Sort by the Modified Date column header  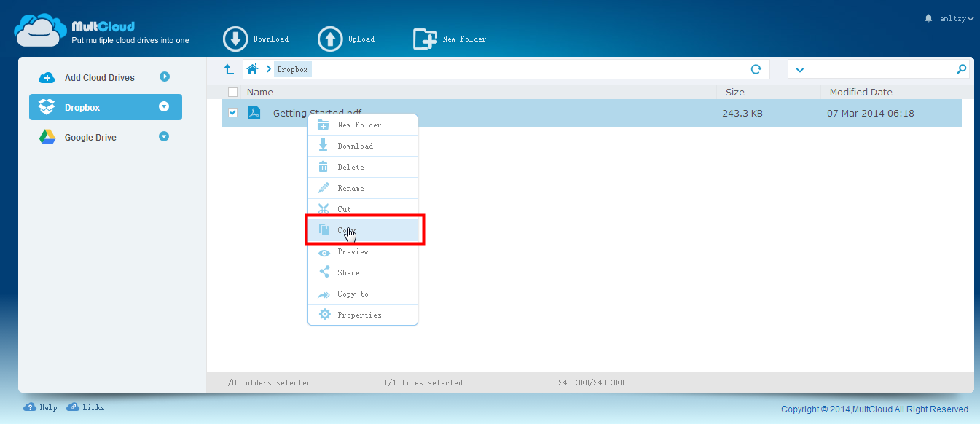click(x=861, y=92)
